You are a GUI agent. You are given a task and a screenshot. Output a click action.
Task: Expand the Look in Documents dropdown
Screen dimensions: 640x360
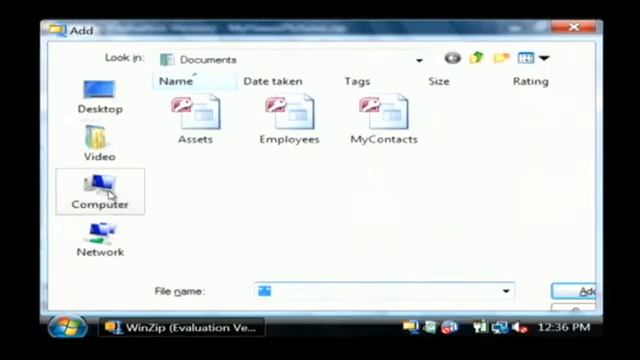pyautogui.click(x=419, y=60)
